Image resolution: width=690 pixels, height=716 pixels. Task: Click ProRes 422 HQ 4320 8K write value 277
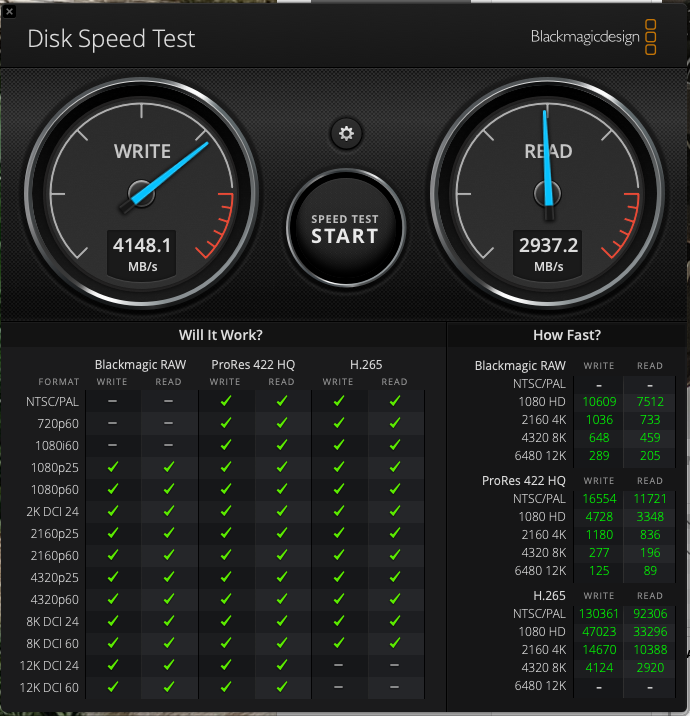tap(599, 553)
